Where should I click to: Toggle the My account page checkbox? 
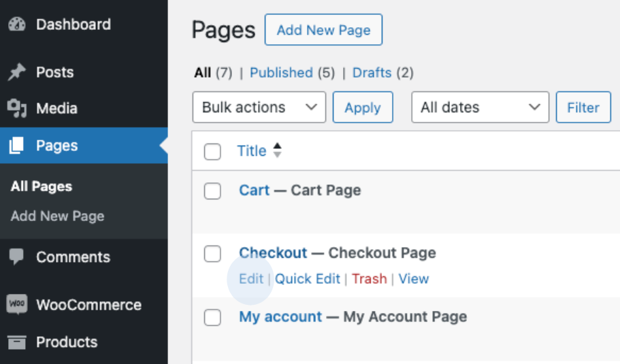(213, 317)
